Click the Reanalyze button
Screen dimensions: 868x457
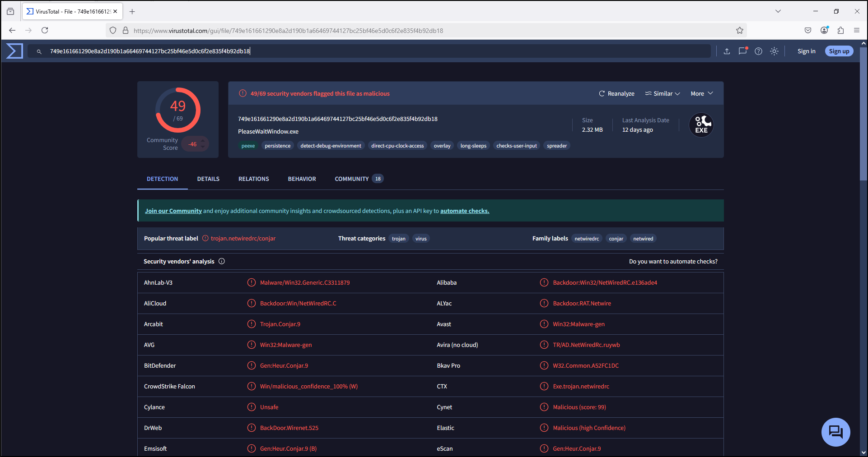616,93
